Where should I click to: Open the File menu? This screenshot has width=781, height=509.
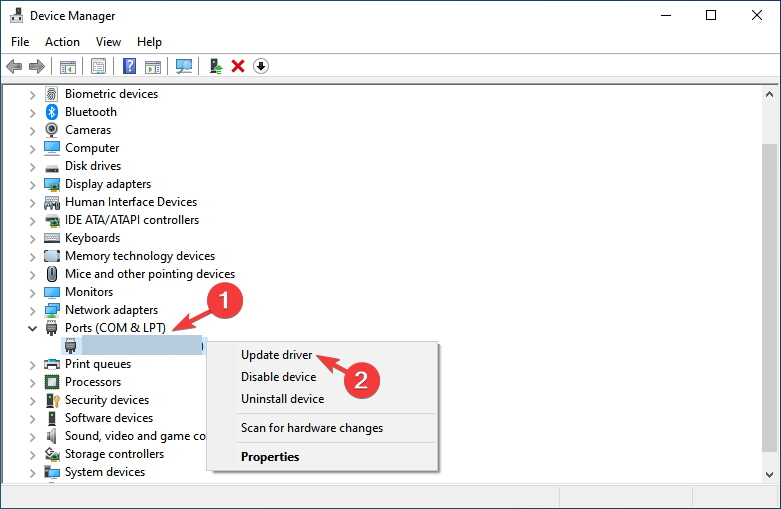pyautogui.click(x=20, y=42)
